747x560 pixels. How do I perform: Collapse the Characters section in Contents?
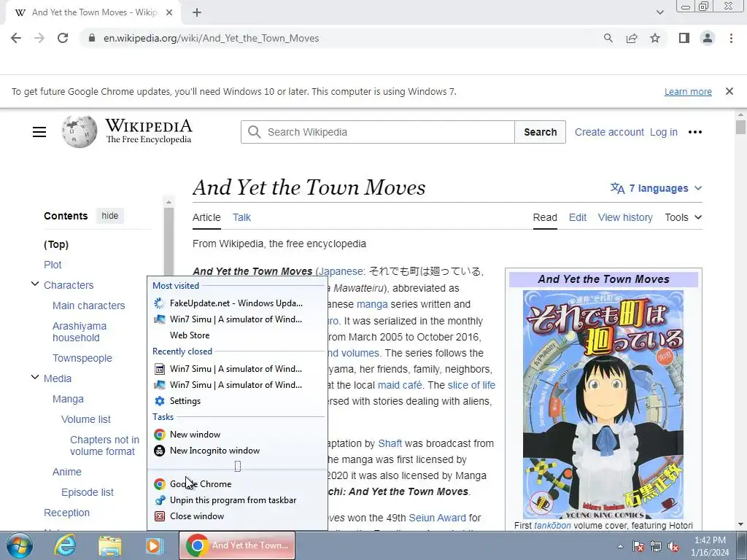(35, 284)
